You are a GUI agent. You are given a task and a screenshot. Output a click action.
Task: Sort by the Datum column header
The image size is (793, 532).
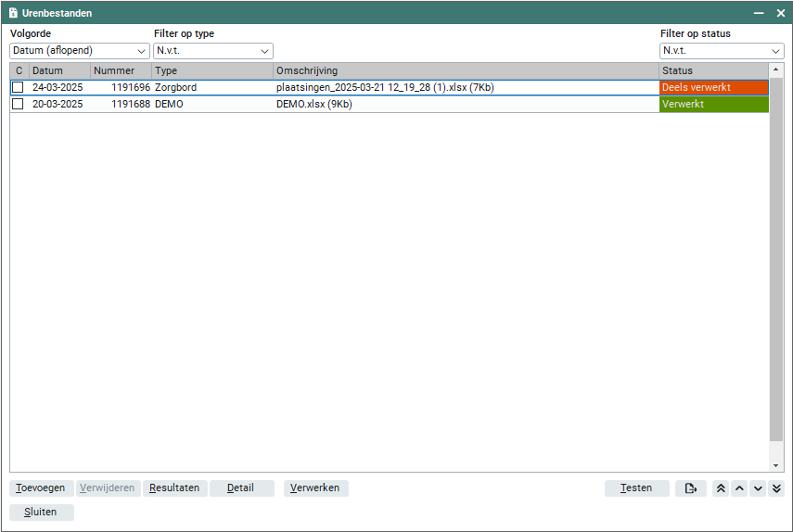click(x=59, y=70)
